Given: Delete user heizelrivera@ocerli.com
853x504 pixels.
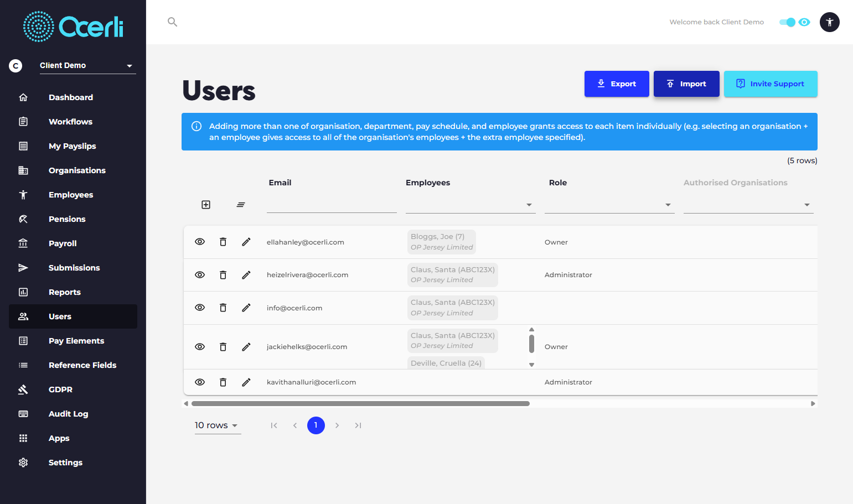Looking at the screenshot, I should coord(223,275).
